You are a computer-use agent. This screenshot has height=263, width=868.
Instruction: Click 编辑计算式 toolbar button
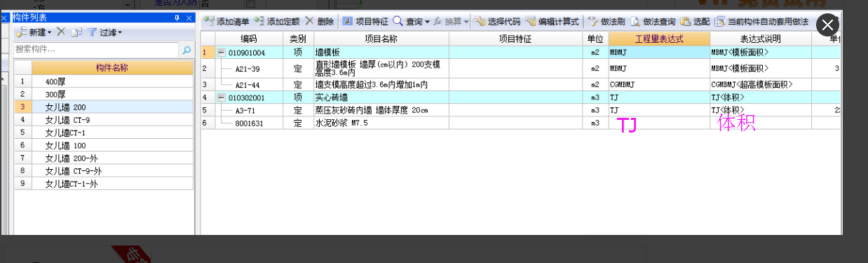coord(552,22)
